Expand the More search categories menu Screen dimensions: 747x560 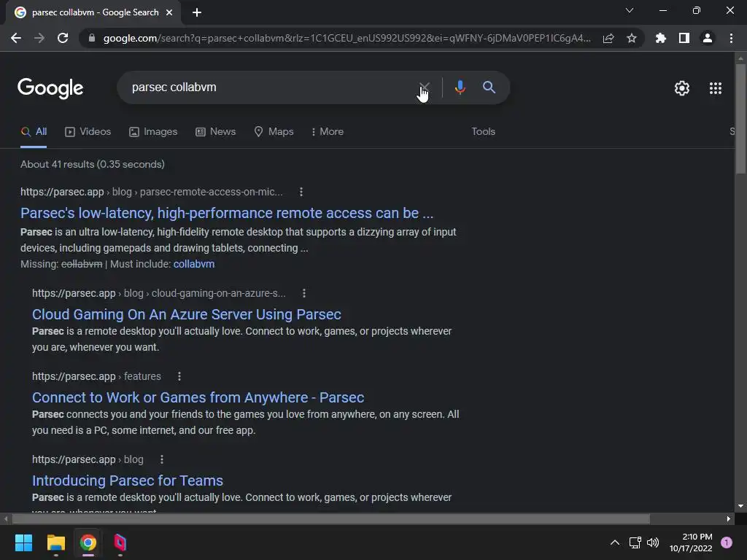(328, 132)
